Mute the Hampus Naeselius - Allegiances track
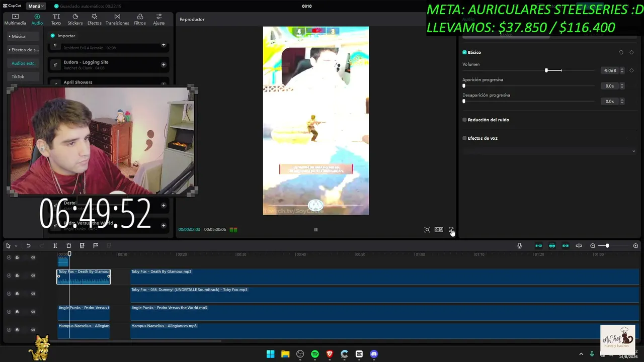This screenshot has height=362, width=644. tap(33, 330)
